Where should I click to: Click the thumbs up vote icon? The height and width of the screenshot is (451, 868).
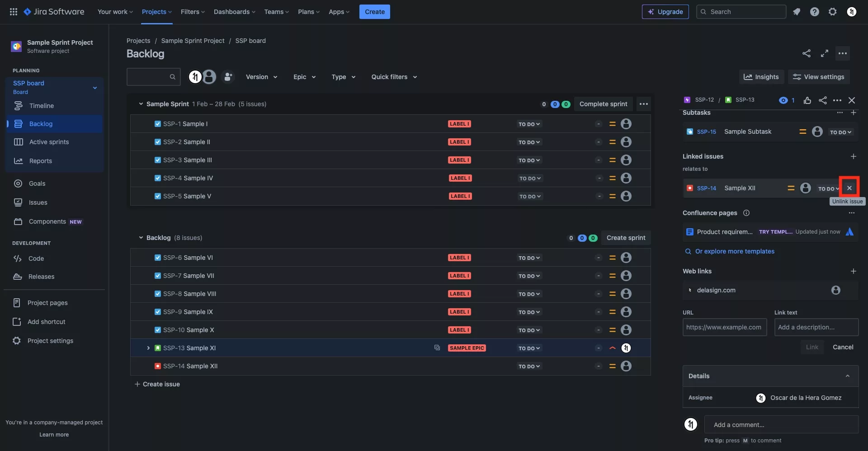807,100
